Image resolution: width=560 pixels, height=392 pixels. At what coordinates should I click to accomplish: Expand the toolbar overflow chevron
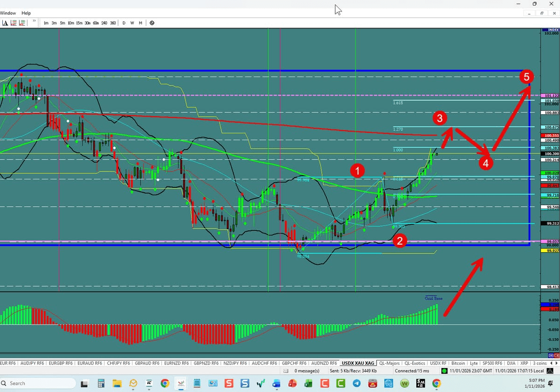[34, 21]
